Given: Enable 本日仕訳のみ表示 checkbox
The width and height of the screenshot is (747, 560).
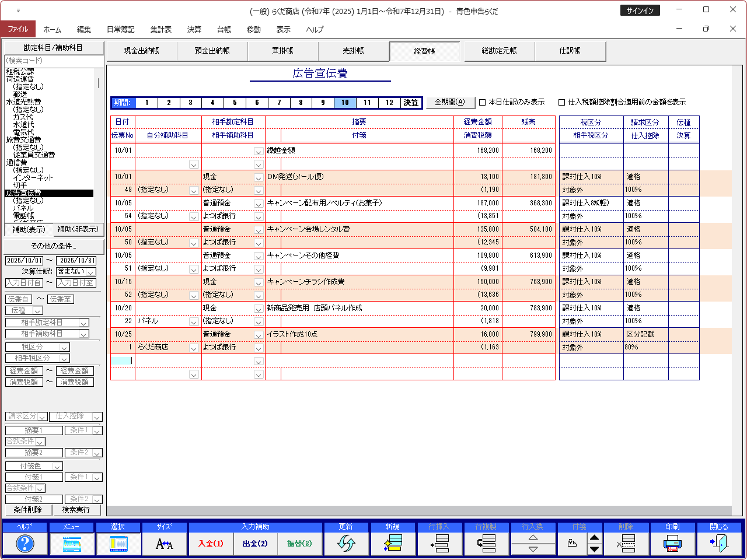Looking at the screenshot, I should coord(483,103).
